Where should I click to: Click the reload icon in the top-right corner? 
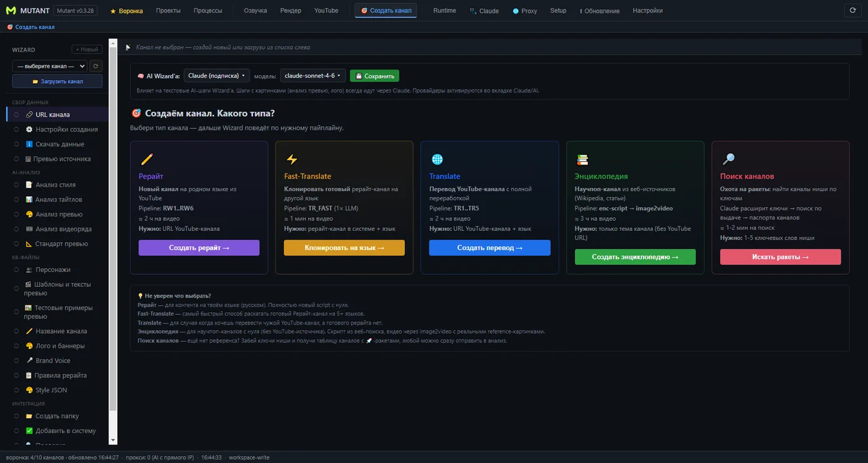pyautogui.click(x=853, y=11)
